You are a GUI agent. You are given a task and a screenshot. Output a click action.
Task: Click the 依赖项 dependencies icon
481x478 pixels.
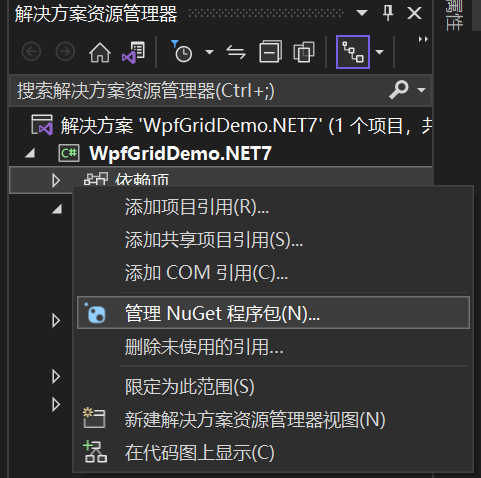96,179
